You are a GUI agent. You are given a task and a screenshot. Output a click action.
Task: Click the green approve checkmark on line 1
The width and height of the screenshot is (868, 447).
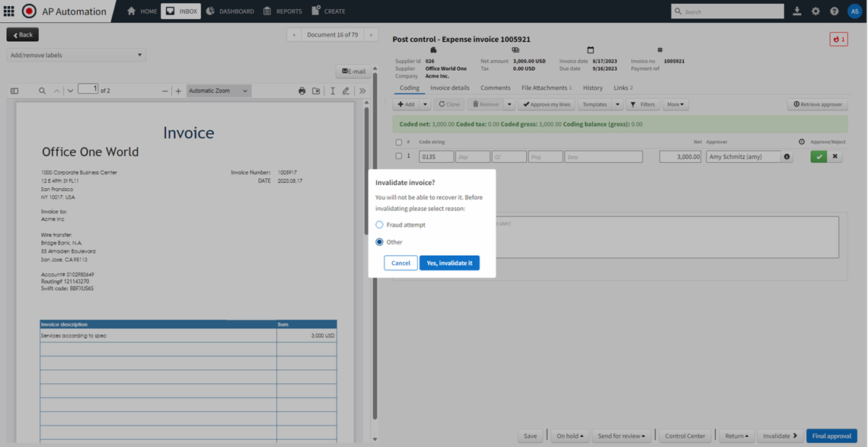819,157
